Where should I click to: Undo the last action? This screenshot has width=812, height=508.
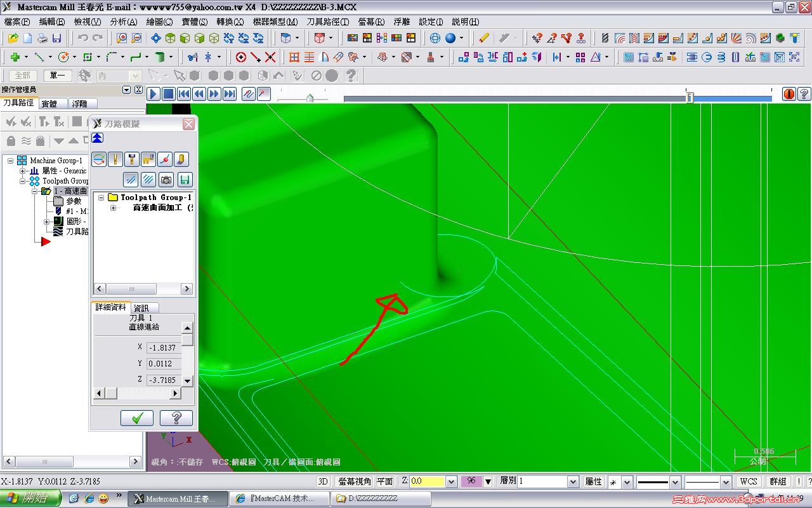82,38
